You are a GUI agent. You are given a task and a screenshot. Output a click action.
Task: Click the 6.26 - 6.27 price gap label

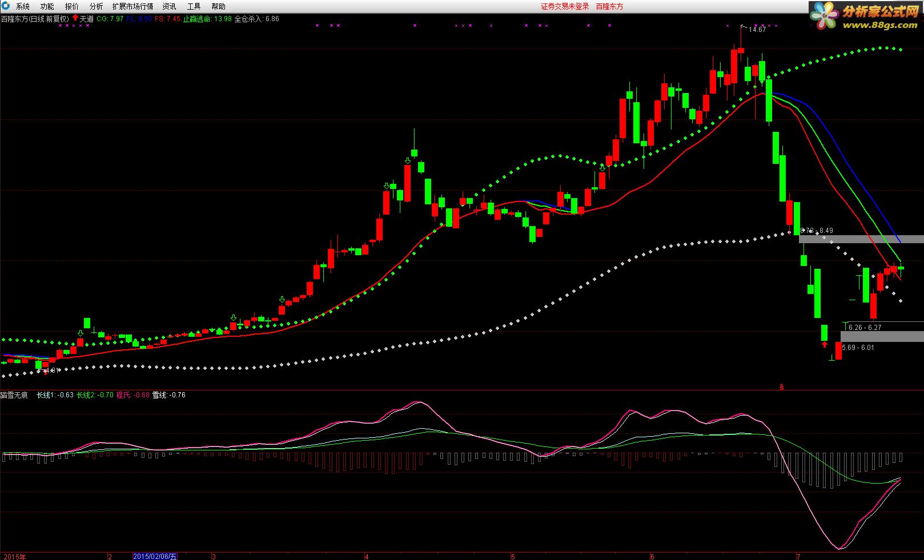[x=865, y=328]
